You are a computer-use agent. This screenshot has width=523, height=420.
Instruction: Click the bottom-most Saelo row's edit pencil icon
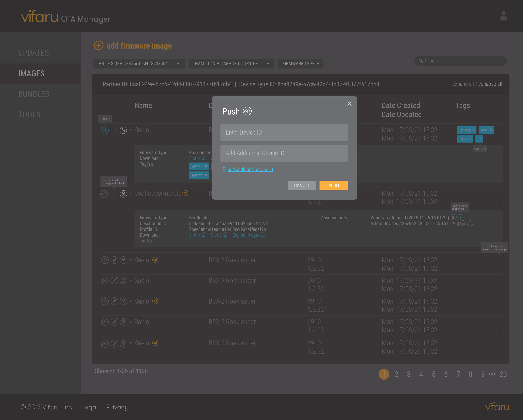pyautogui.click(x=114, y=344)
